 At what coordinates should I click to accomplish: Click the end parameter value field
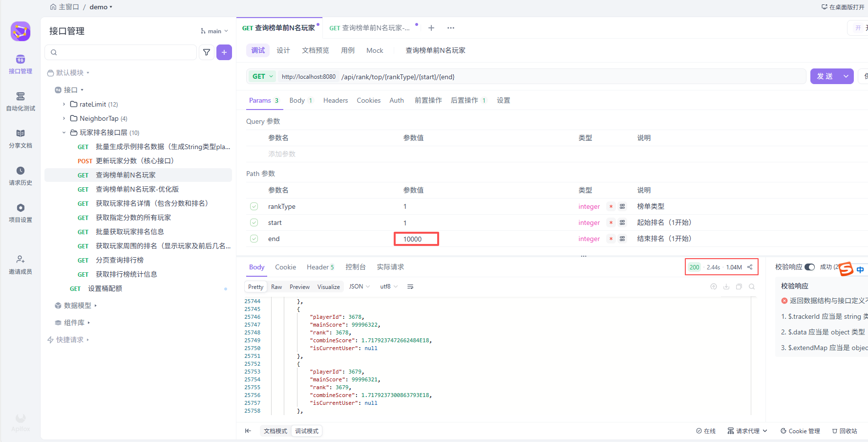pos(416,239)
